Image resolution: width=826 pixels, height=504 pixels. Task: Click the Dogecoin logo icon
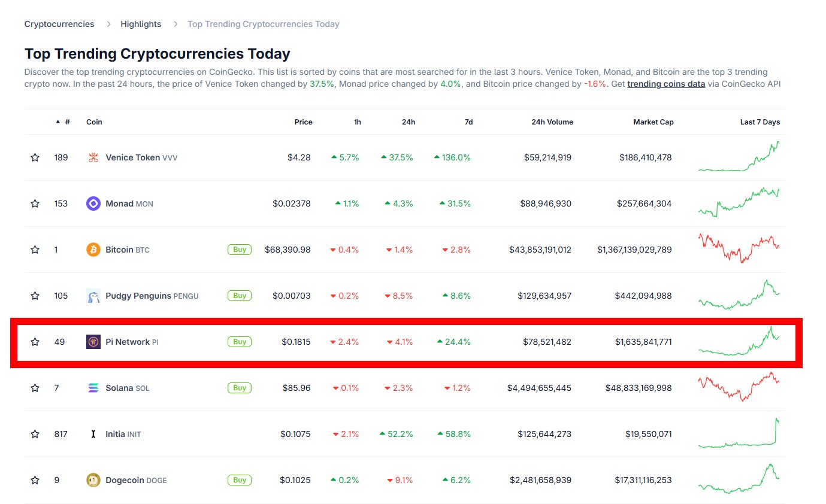[93, 480]
